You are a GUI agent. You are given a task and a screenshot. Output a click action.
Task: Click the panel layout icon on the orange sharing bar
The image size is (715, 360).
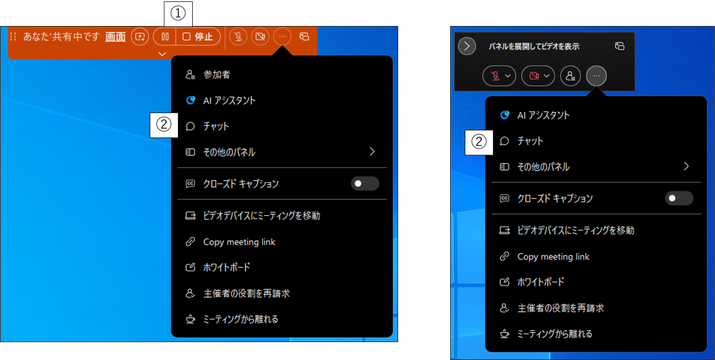[304, 37]
